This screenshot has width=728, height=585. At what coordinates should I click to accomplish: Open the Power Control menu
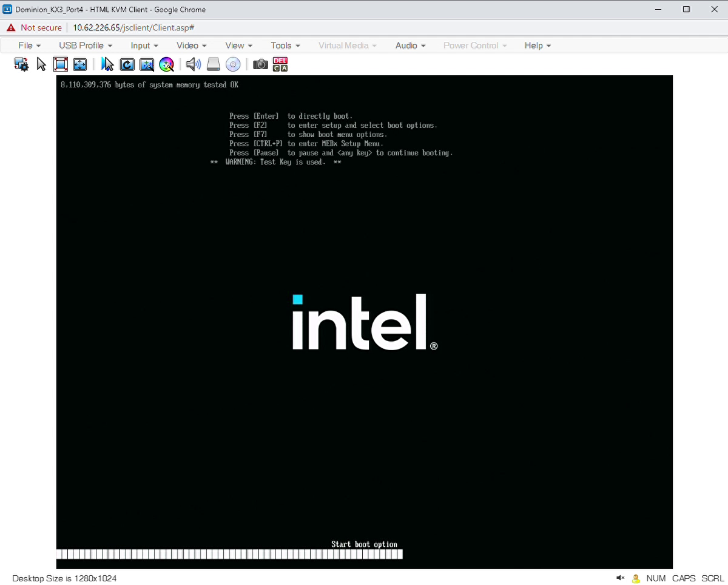475,46
